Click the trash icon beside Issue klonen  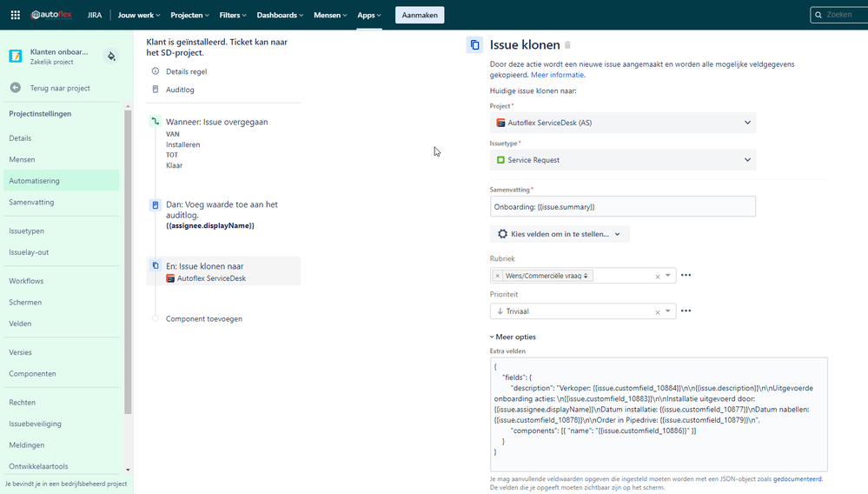567,45
